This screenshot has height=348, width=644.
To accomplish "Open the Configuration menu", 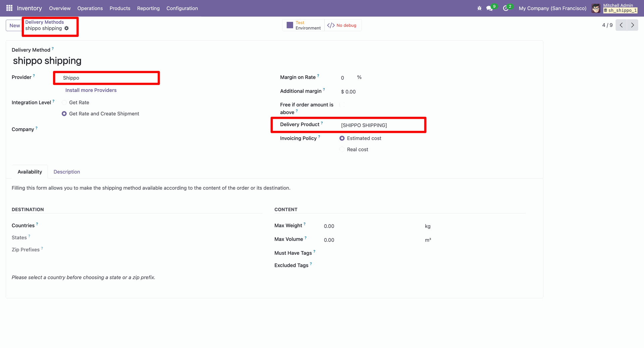I will pyautogui.click(x=182, y=8).
